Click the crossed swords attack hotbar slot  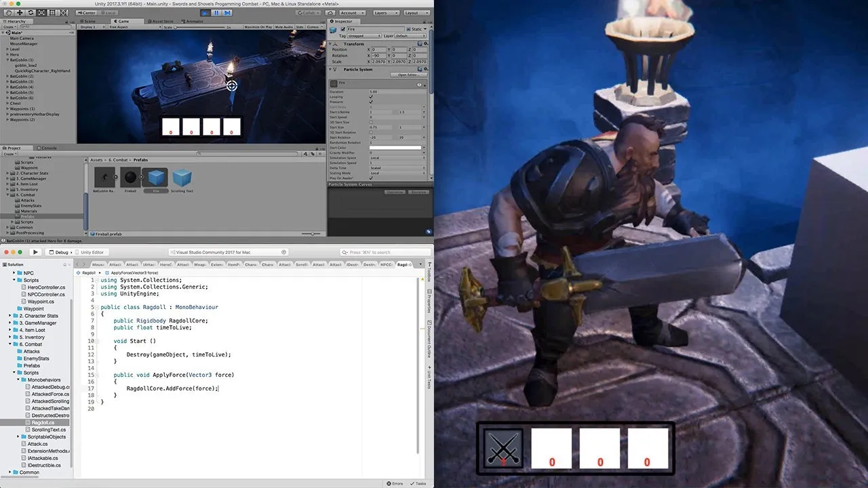[503, 448]
